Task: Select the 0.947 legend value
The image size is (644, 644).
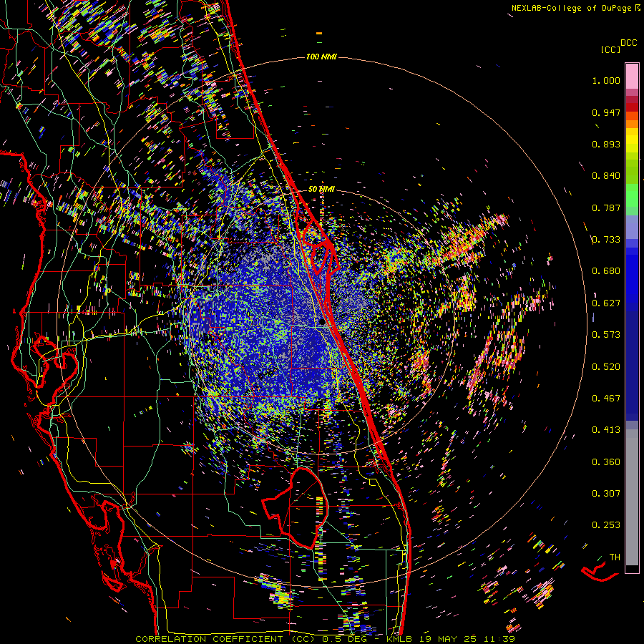Action: click(x=606, y=112)
